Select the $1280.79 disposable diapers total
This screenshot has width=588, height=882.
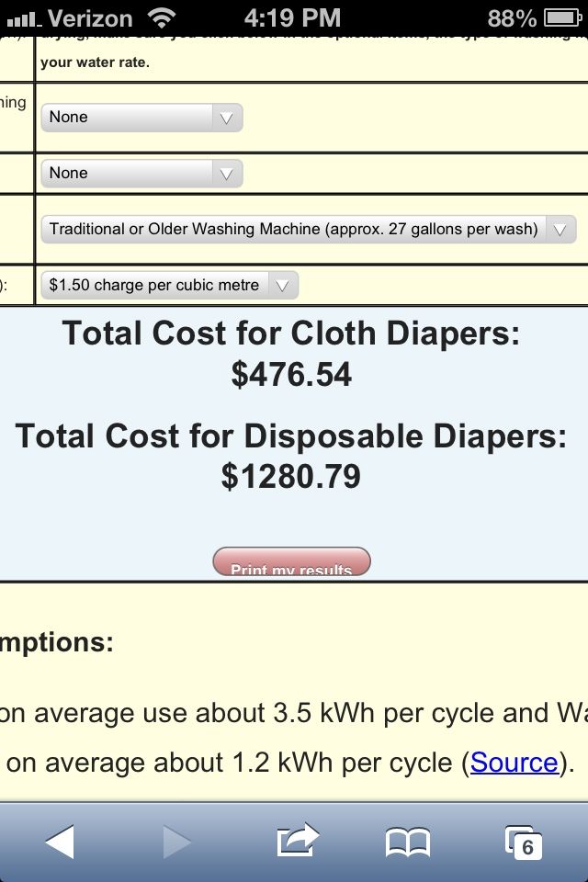[x=291, y=476]
